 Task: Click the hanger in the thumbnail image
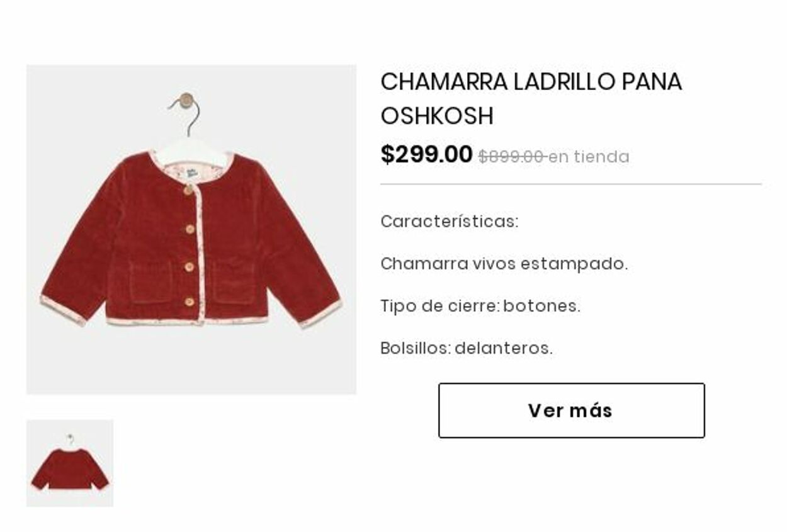tap(71, 440)
